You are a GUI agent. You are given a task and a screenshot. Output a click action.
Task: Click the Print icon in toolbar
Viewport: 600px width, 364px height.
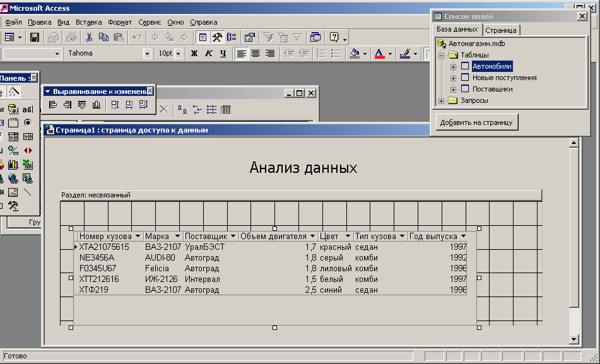(71, 37)
